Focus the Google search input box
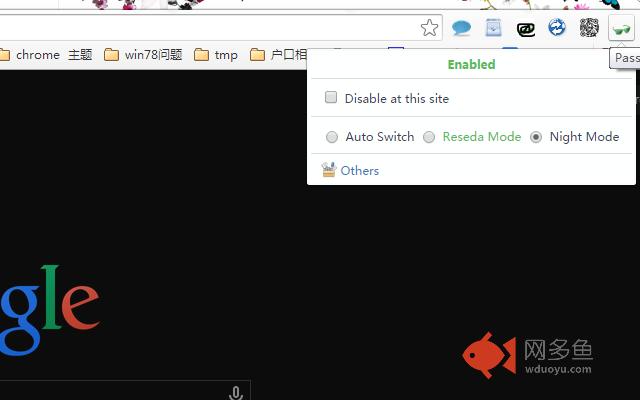Viewport: 640px width, 400px height. tap(125, 390)
